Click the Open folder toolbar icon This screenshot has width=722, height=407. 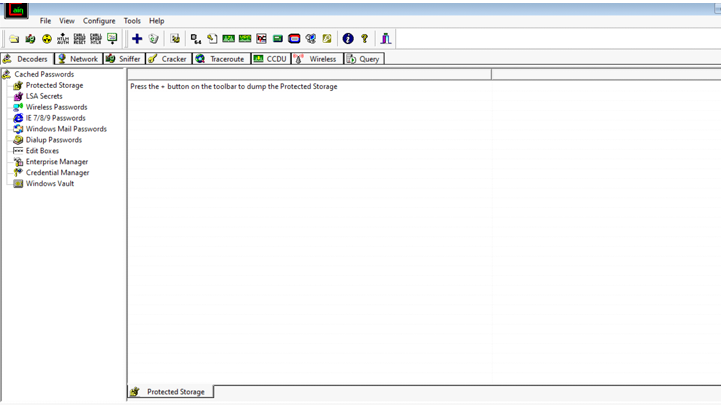tap(14, 39)
